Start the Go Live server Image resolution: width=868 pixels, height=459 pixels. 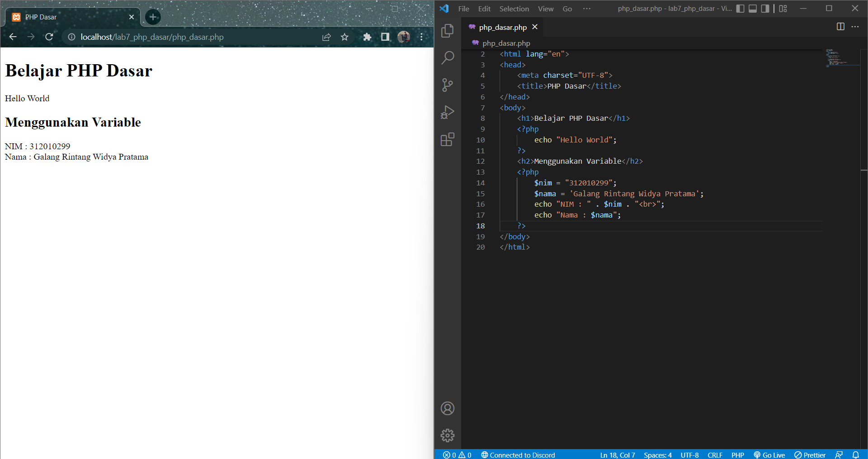click(x=769, y=455)
